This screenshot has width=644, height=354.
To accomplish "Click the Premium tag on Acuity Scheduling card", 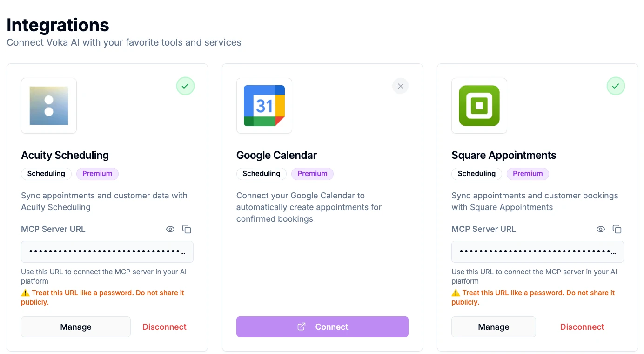I will tap(97, 174).
